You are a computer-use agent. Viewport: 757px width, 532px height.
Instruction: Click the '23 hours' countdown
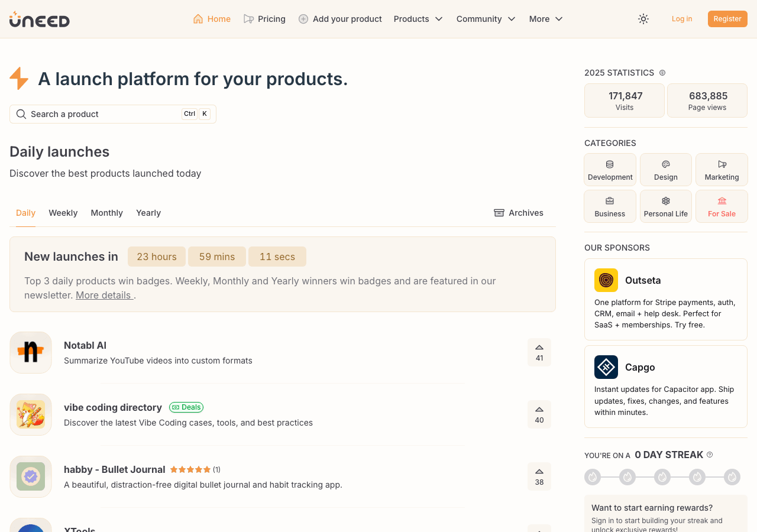pos(157,257)
